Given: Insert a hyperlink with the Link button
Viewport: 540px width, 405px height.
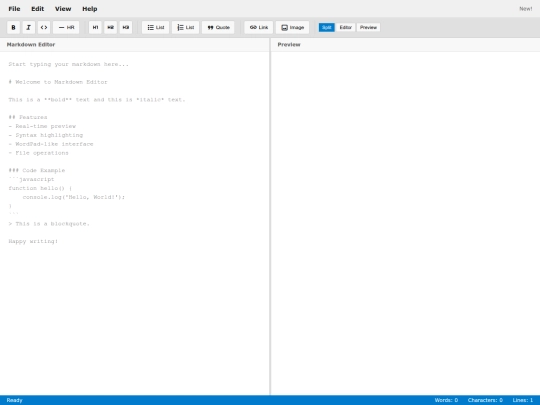Looking at the screenshot, I should (x=259, y=28).
